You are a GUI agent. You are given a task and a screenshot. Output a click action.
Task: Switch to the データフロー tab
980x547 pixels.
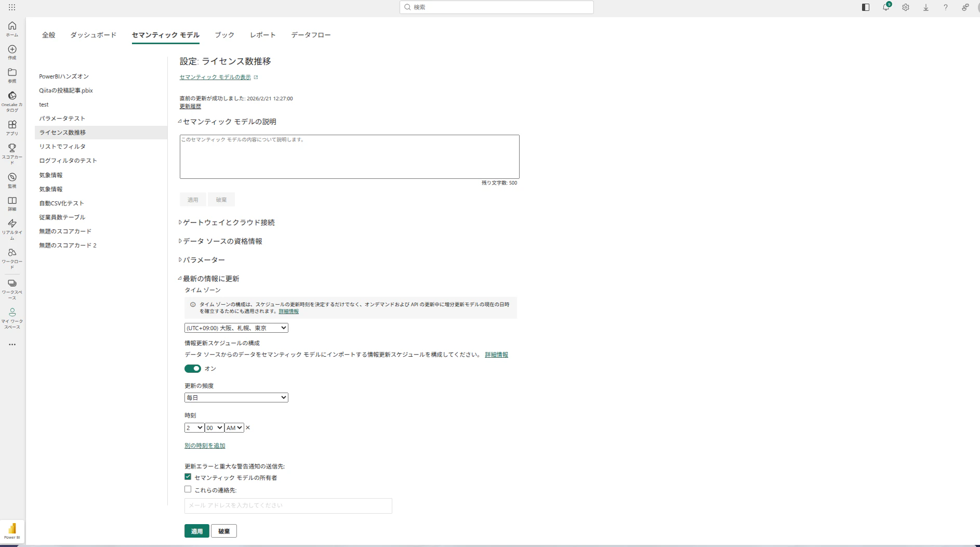(x=311, y=35)
